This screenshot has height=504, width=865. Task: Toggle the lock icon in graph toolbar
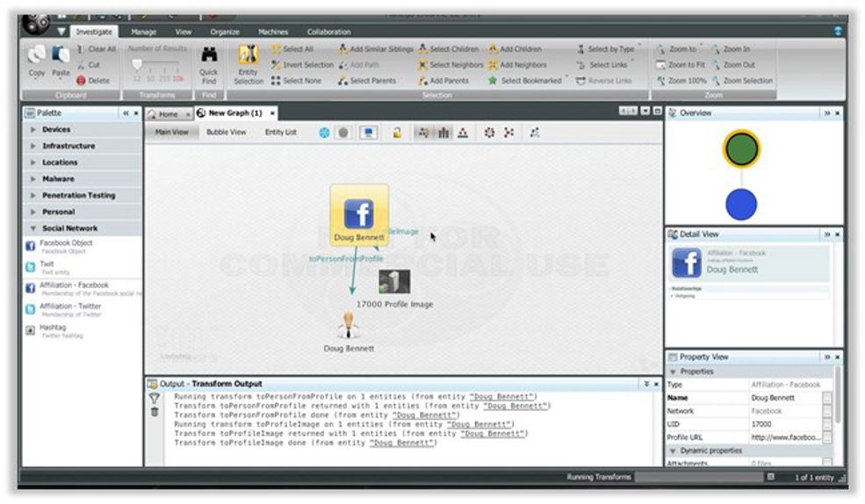pyautogui.click(x=397, y=133)
